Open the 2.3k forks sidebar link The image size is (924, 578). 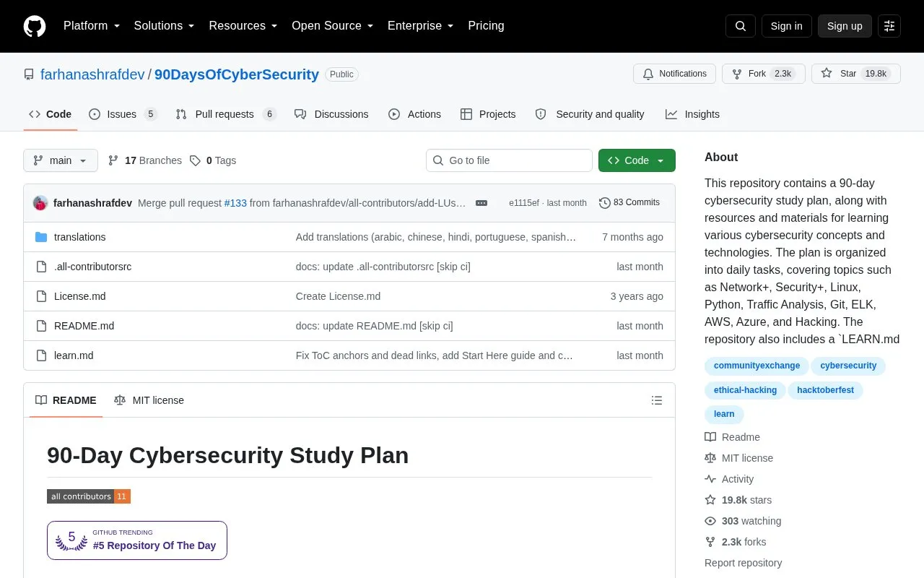point(736,542)
